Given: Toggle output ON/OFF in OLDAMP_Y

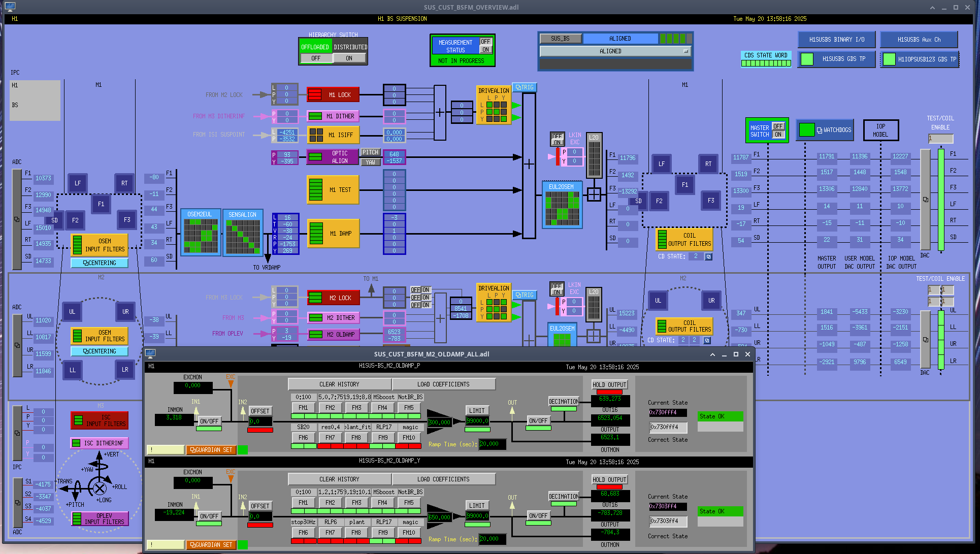Looking at the screenshot, I should [538, 515].
